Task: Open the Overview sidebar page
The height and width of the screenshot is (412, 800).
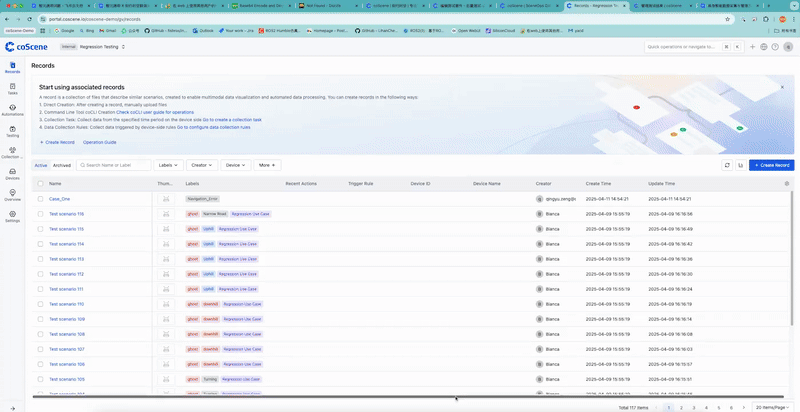Action: coord(12,194)
